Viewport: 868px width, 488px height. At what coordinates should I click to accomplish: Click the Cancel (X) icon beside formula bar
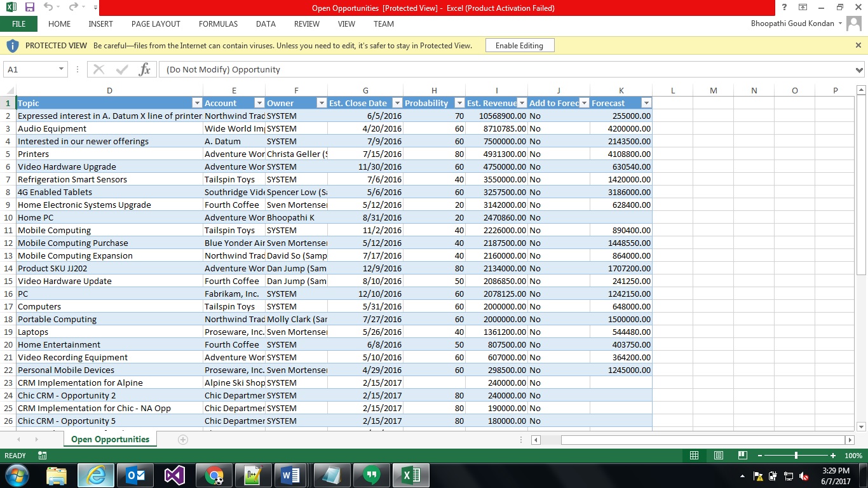click(x=98, y=69)
